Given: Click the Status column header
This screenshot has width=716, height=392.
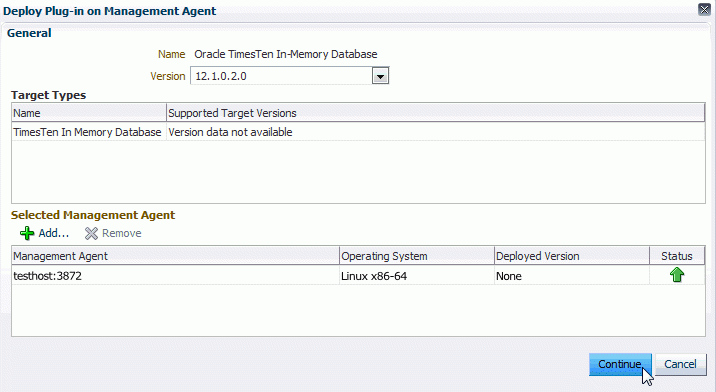Looking at the screenshot, I should (677, 256).
